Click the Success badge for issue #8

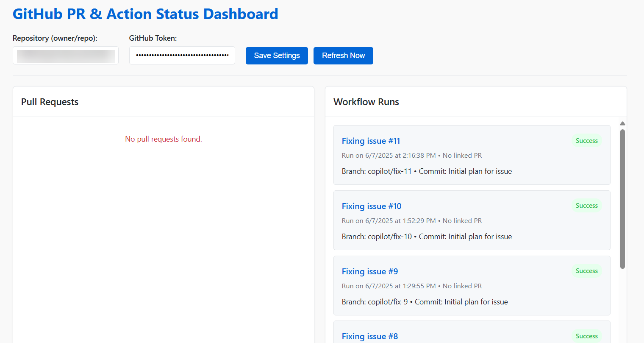[586, 336]
